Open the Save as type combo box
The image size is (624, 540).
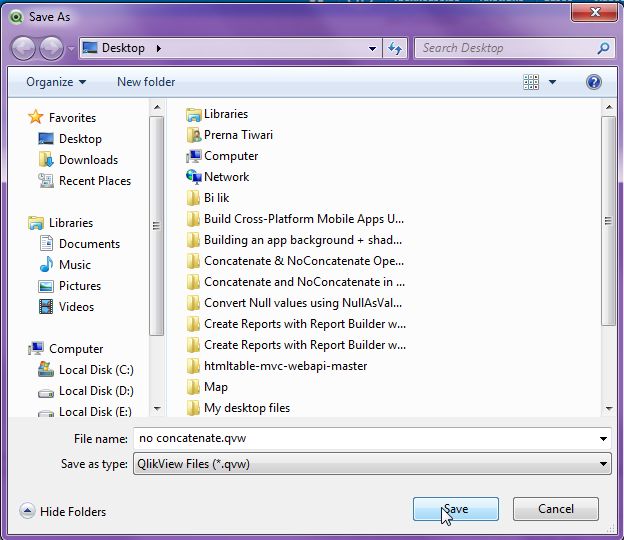coord(372,464)
